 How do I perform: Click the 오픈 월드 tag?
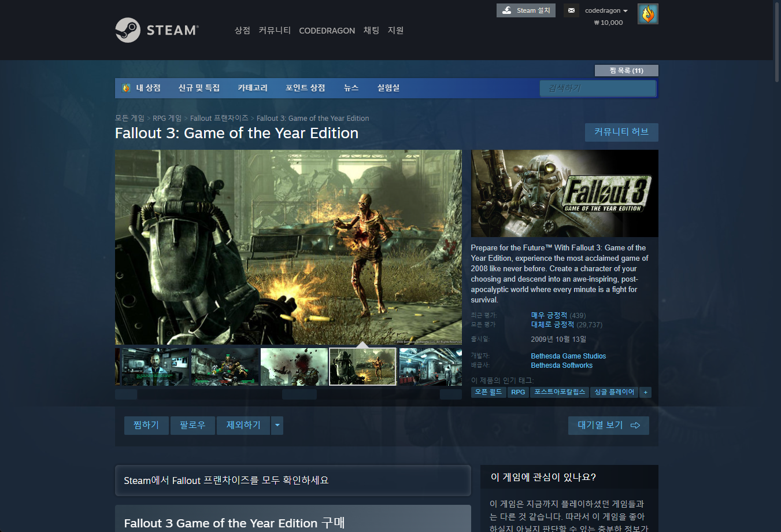pyautogui.click(x=488, y=392)
